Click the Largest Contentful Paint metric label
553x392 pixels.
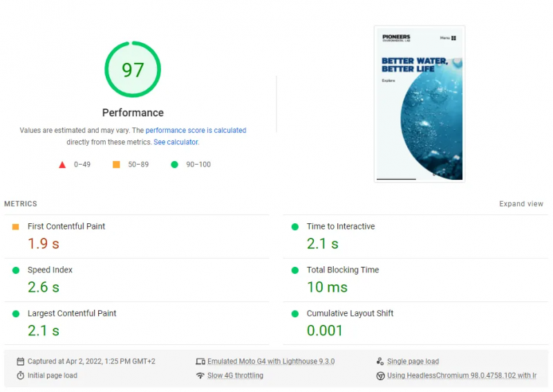click(72, 314)
